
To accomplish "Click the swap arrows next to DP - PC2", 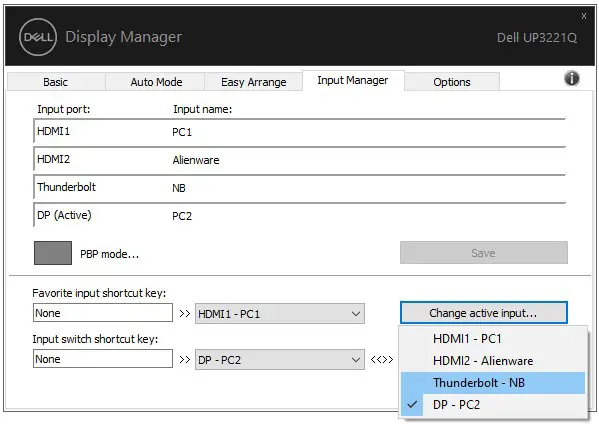I will point(382,359).
